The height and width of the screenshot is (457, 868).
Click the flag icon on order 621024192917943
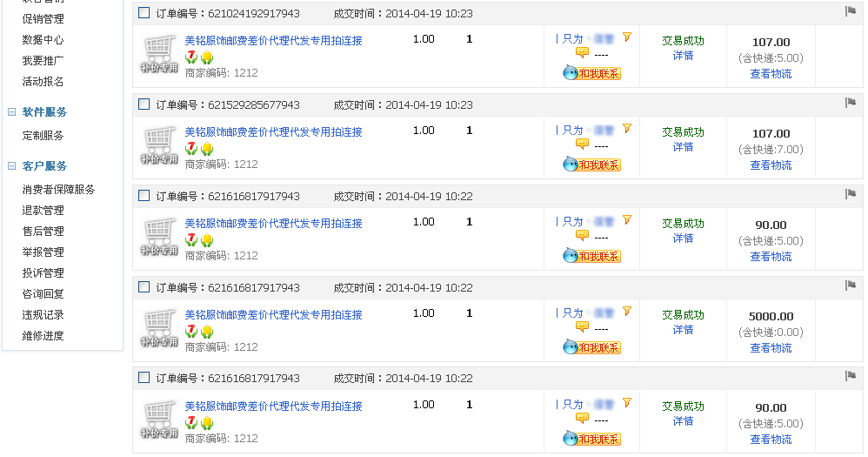coord(851,11)
